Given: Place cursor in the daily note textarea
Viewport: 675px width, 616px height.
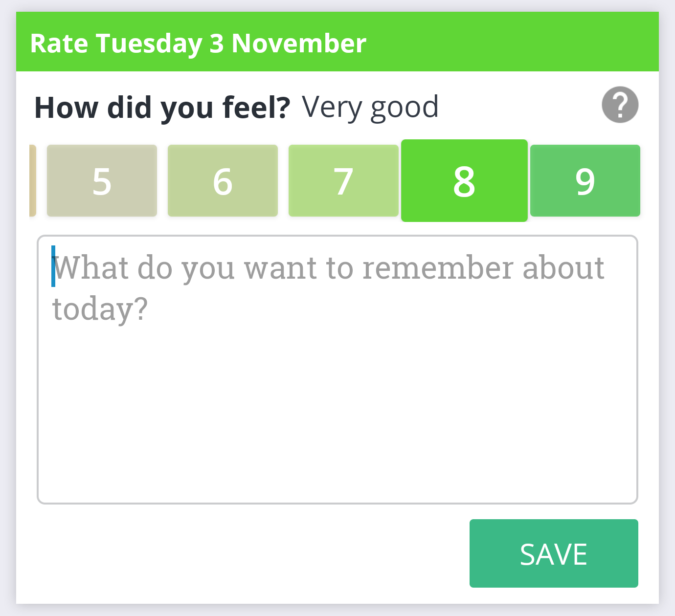Looking at the screenshot, I should point(337,370).
